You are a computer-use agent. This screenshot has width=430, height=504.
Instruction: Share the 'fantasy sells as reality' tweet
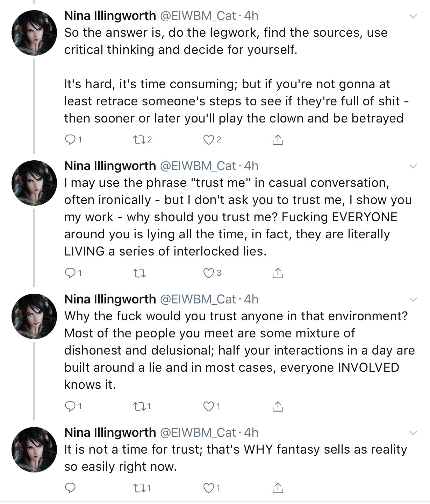278,487
